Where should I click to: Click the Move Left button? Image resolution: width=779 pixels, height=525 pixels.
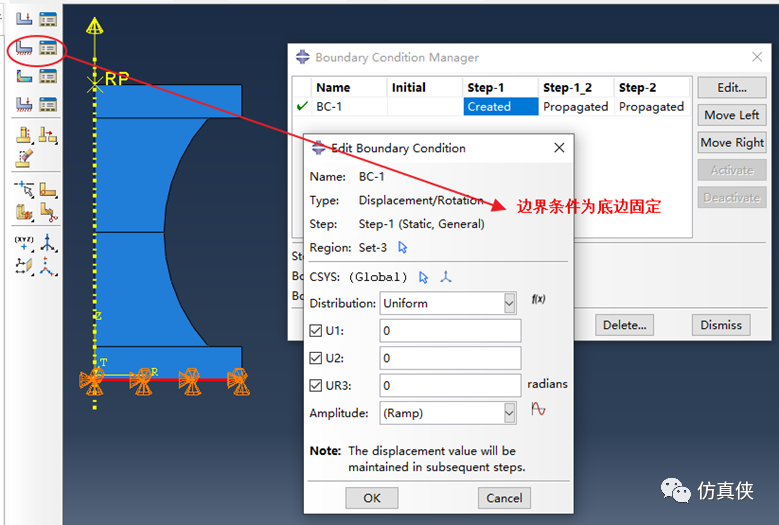(x=732, y=115)
